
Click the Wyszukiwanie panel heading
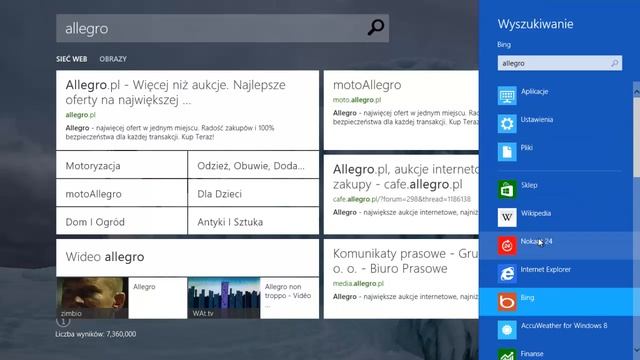[535, 24]
